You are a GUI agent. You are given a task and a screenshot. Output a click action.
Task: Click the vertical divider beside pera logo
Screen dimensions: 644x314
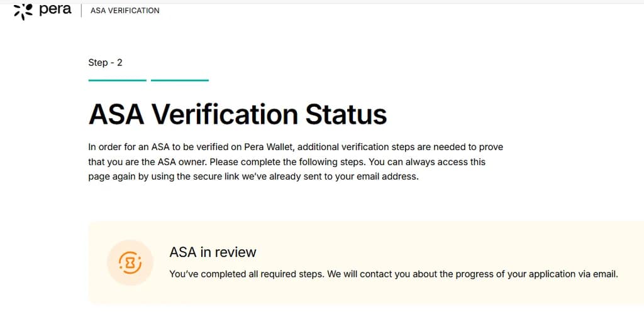point(82,11)
